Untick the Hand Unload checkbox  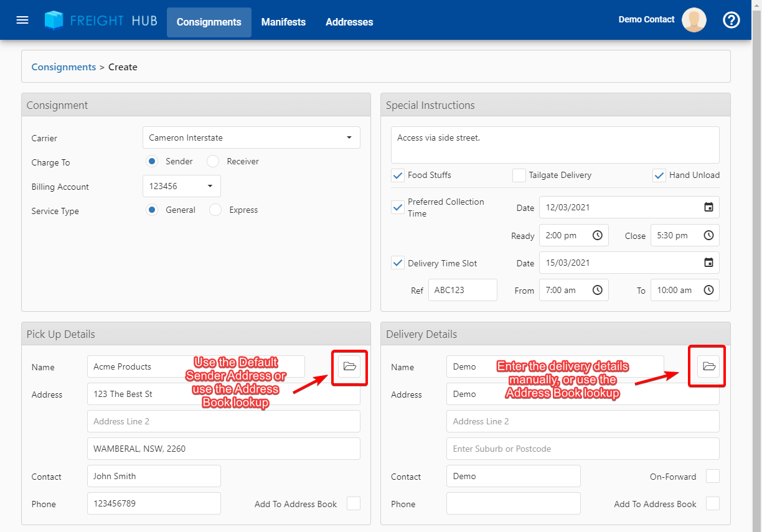tap(659, 175)
